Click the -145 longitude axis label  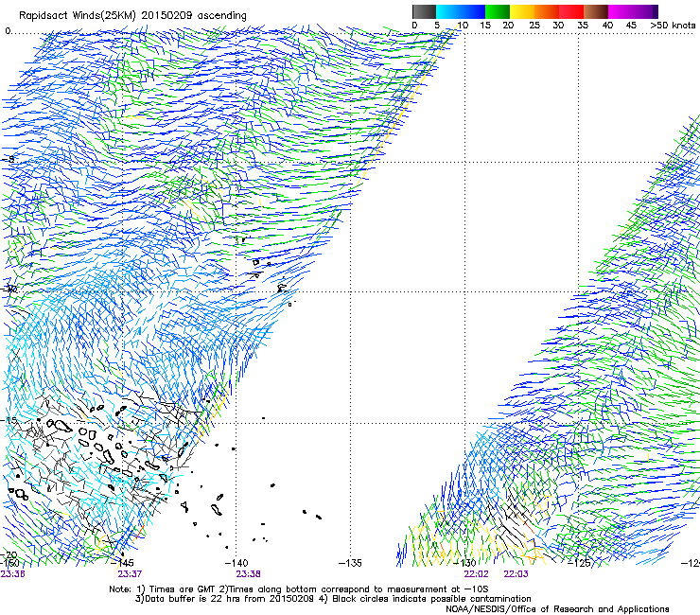click(x=122, y=563)
